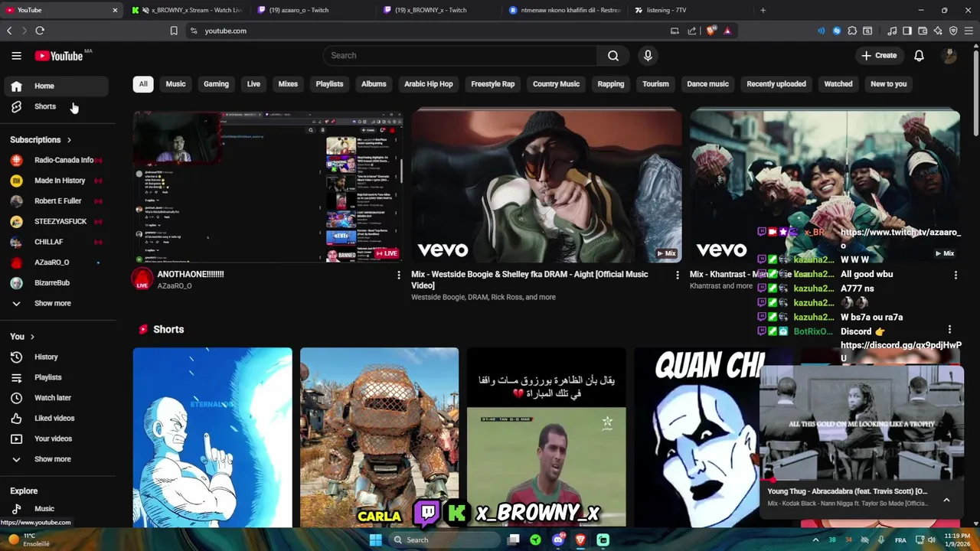Open the STEEZYASFUCK subscription
Screen dimensions: 980x551
tap(55, 221)
